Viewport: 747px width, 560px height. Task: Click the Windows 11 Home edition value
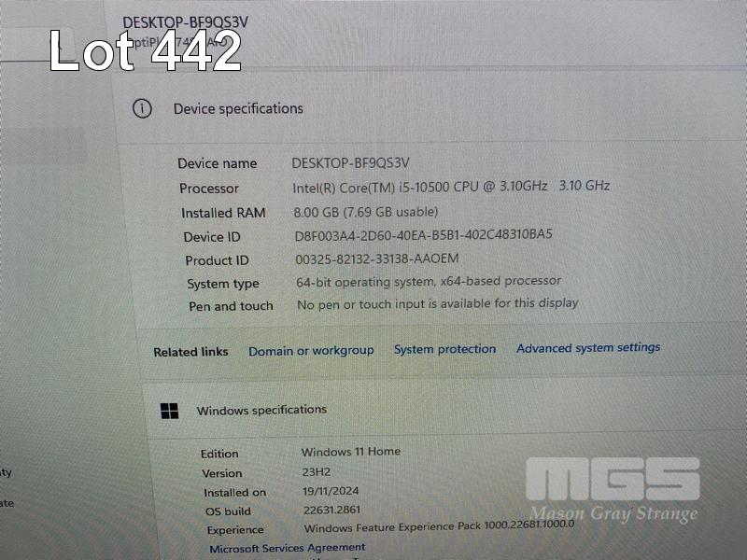[351, 452]
